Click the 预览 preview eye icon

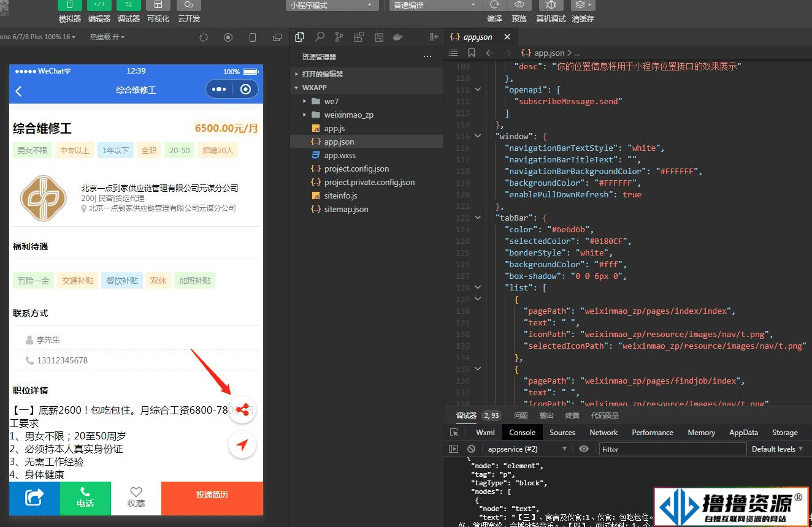[x=519, y=6]
